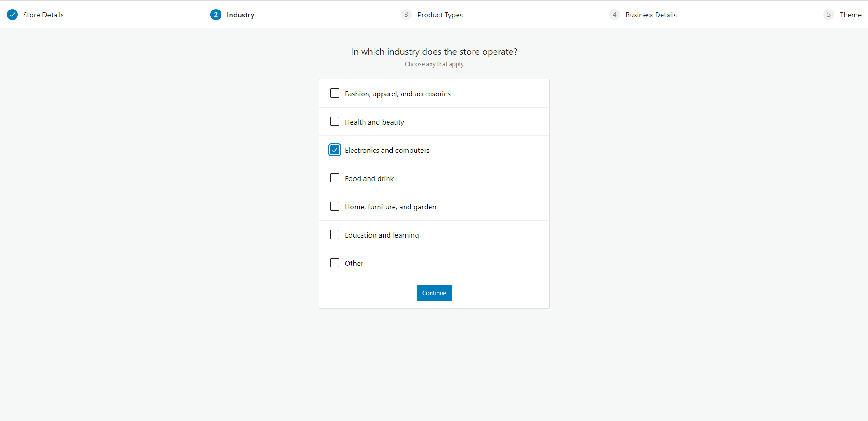
Task: Click the Electronics and computers label text
Action: [387, 150]
